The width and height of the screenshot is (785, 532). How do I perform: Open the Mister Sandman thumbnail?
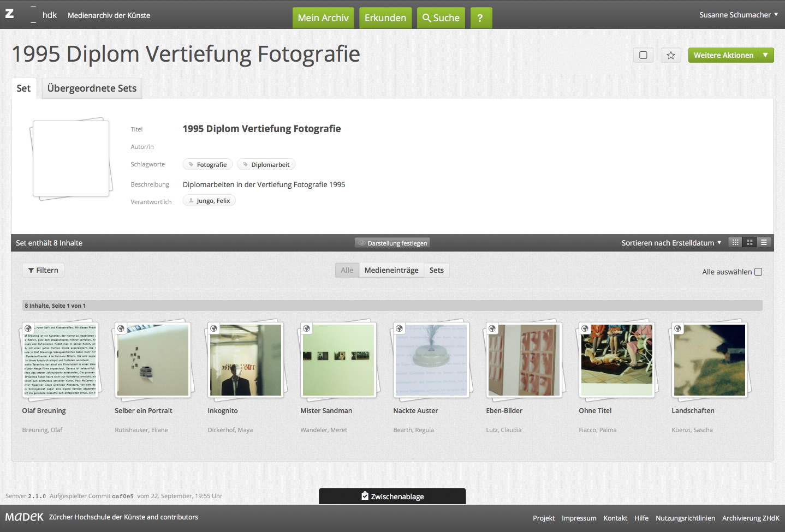(338, 360)
